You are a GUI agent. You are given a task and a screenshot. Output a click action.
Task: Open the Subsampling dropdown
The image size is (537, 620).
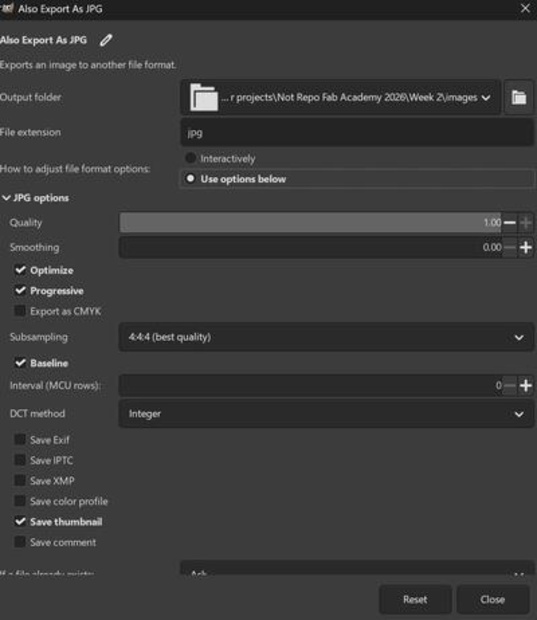coord(327,337)
